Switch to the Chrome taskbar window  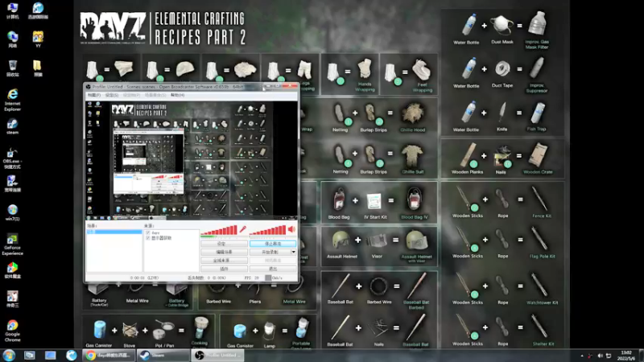pyautogui.click(x=109, y=355)
